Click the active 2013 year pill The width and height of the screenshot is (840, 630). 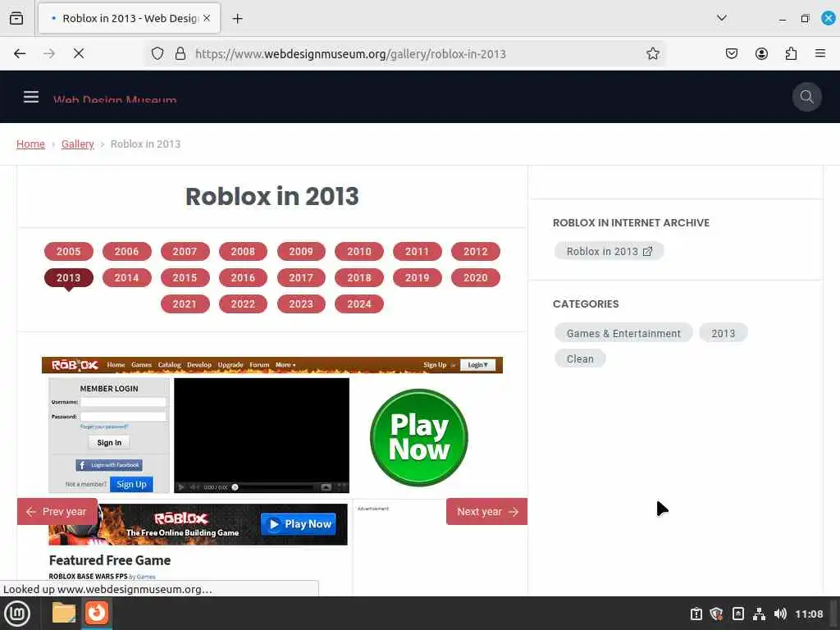(69, 277)
